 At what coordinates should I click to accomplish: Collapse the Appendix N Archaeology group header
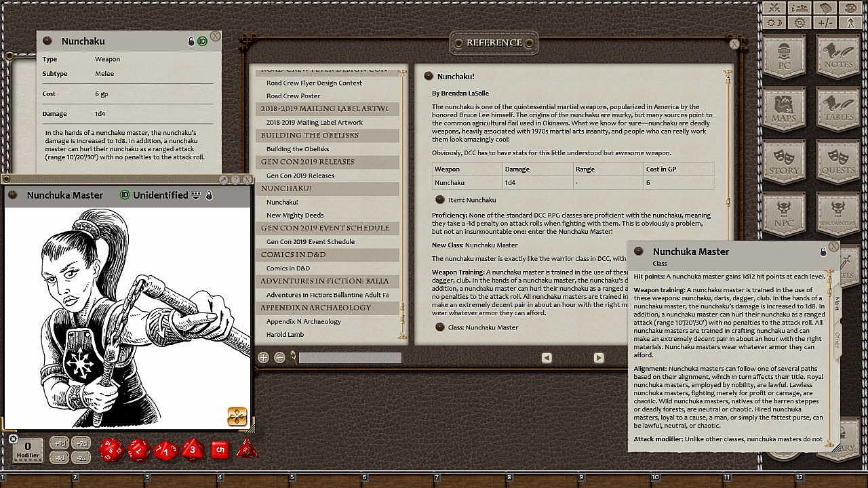click(x=328, y=308)
